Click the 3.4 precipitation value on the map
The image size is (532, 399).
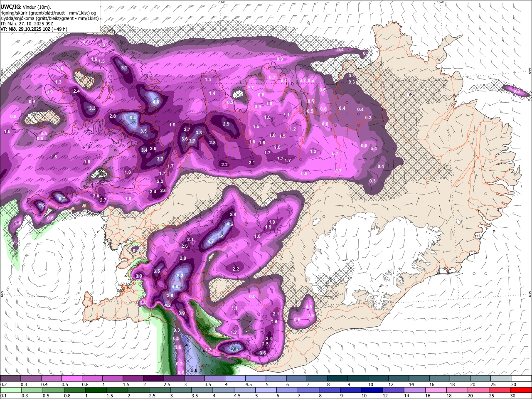point(144,150)
